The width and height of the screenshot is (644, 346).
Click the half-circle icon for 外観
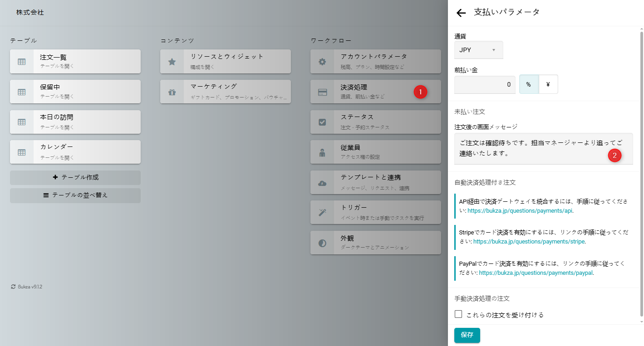click(x=322, y=243)
